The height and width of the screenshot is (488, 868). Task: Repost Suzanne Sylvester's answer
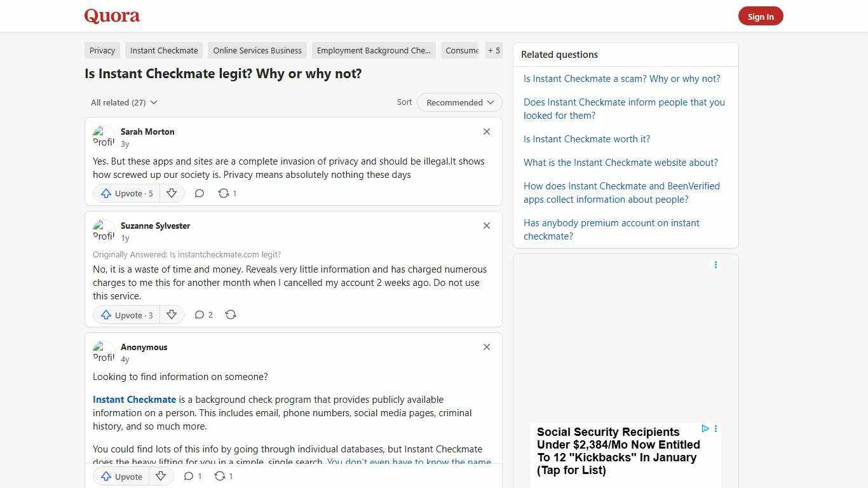click(230, 315)
